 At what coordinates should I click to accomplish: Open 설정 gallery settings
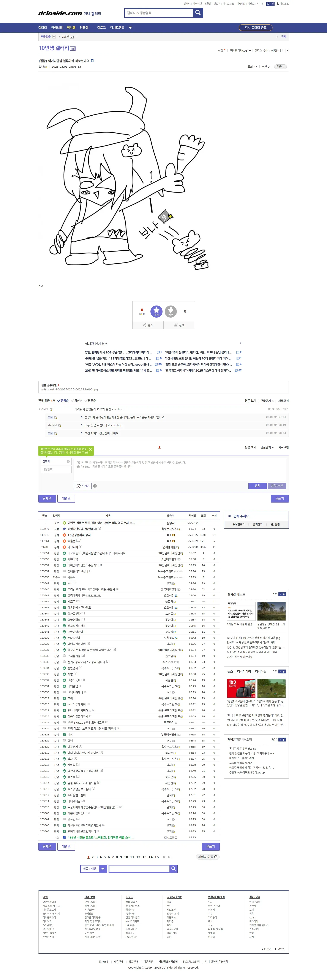[221, 51]
